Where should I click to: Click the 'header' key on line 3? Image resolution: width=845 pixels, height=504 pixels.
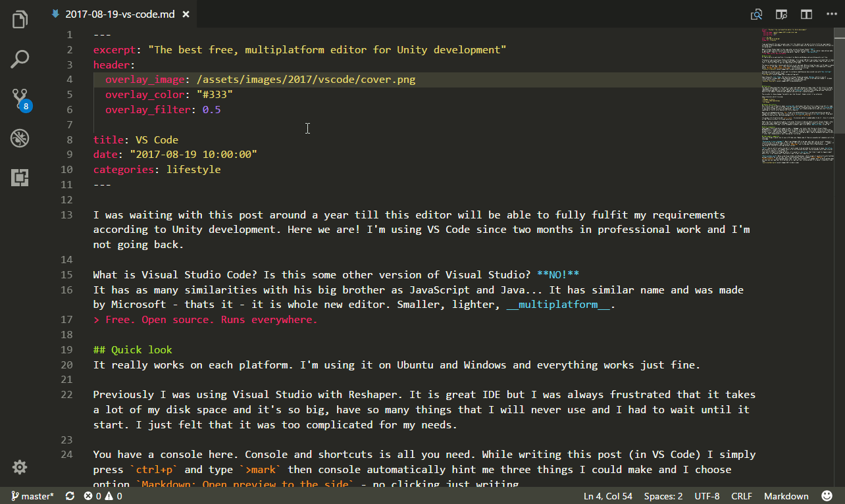pyautogui.click(x=111, y=64)
